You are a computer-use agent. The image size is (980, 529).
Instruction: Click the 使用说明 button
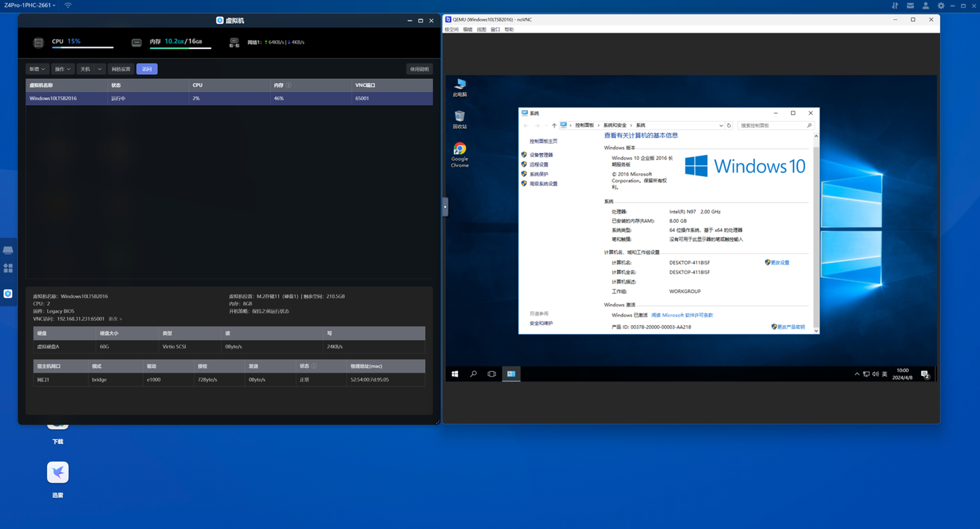[419, 69]
